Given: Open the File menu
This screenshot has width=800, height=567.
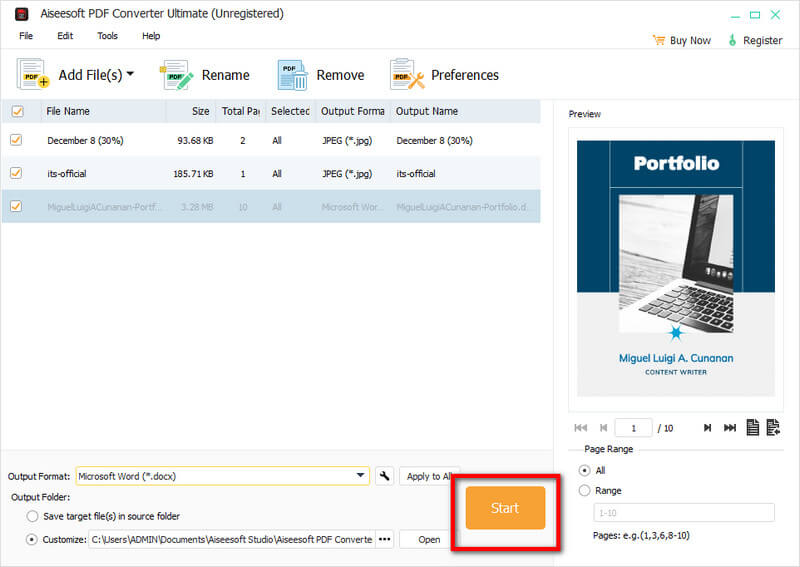Looking at the screenshot, I should pyautogui.click(x=26, y=36).
